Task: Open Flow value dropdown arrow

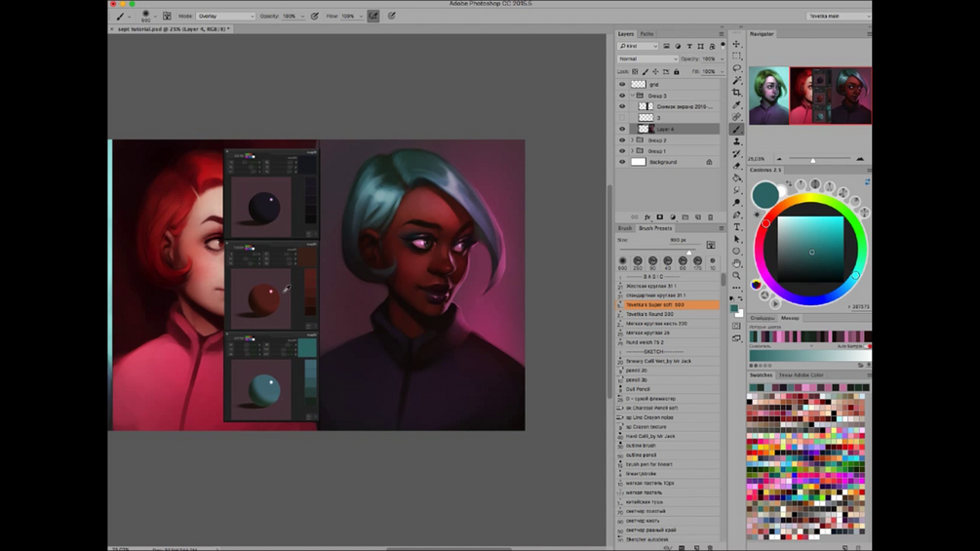Action: click(361, 17)
